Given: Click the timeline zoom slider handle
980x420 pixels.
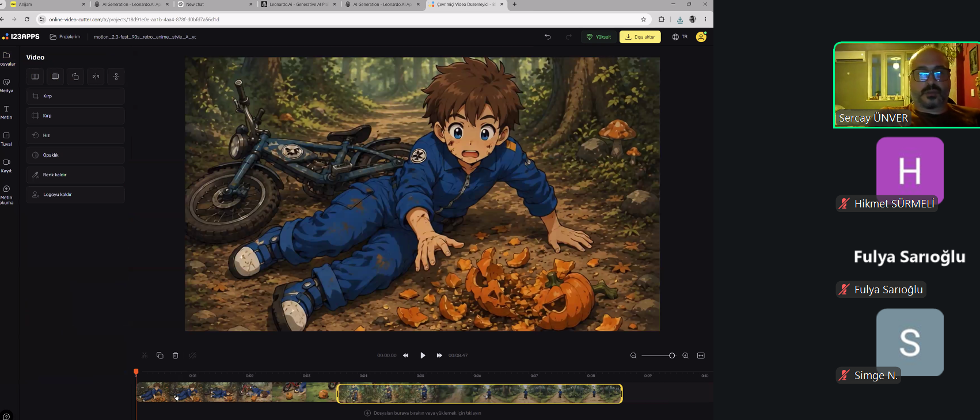Looking at the screenshot, I should 672,355.
